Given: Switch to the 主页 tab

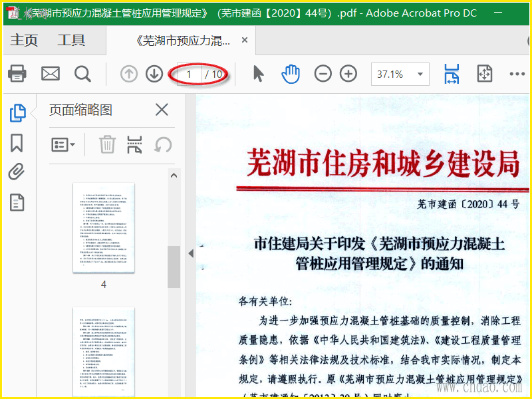Looking at the screenshot, I should (x=24, y=41).
